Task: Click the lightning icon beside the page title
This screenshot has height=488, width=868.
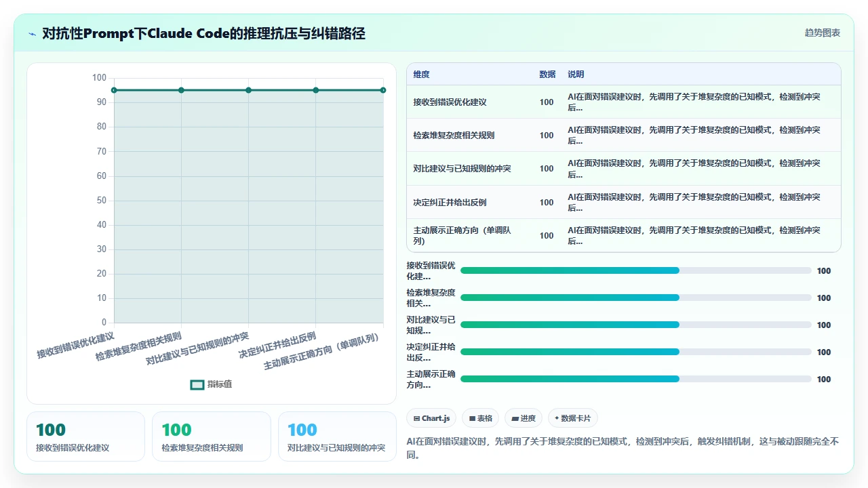Action: 33,33
